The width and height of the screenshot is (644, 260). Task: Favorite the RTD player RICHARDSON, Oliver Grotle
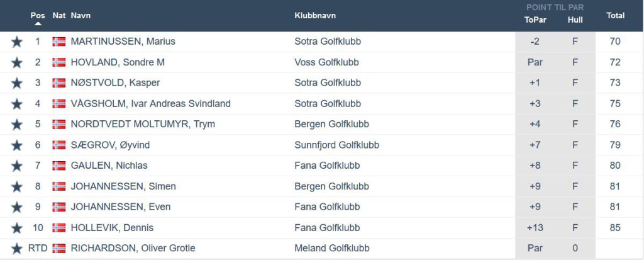pos(17,249)
